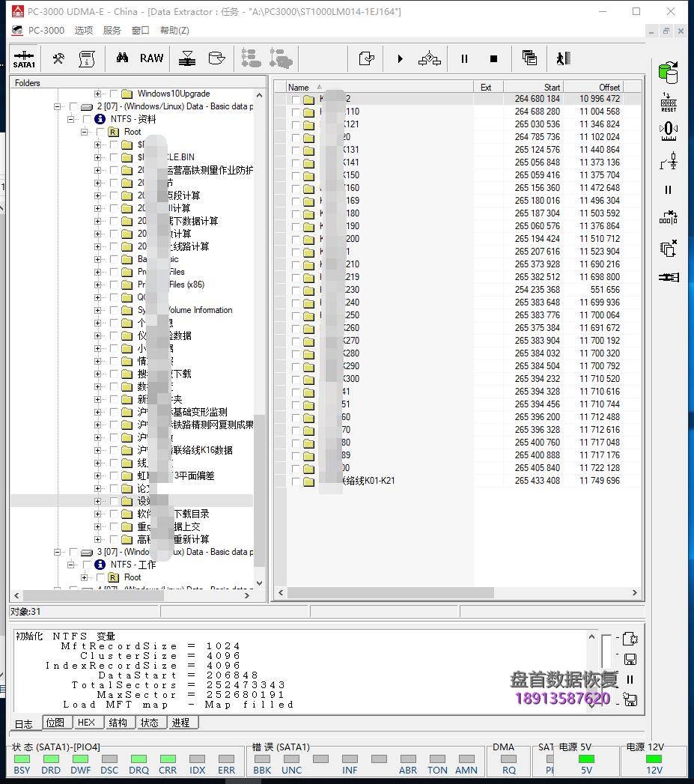694x784 pixels.
Task: Open the utilities tool icon with hammer
Action: [58, 58]
